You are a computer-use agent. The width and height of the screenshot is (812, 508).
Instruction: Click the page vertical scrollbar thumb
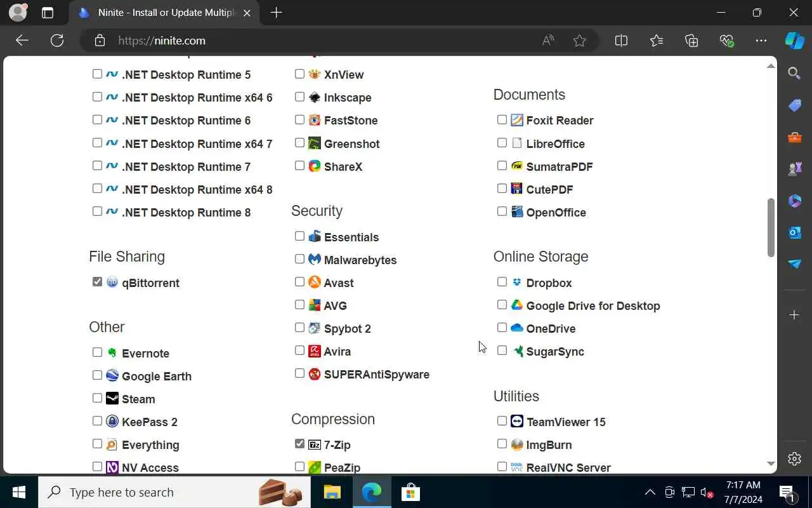[771, 227]
